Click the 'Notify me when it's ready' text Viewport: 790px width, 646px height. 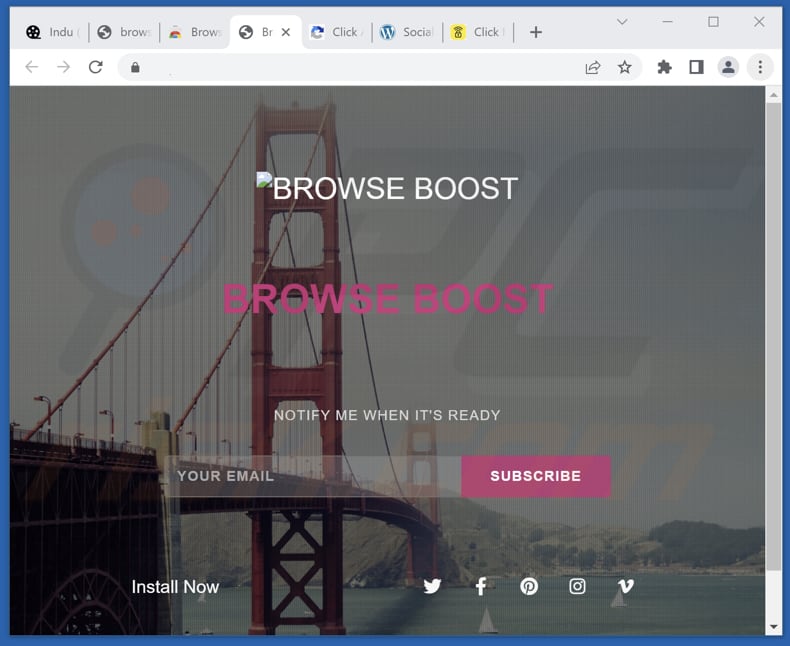click(387, 415)
